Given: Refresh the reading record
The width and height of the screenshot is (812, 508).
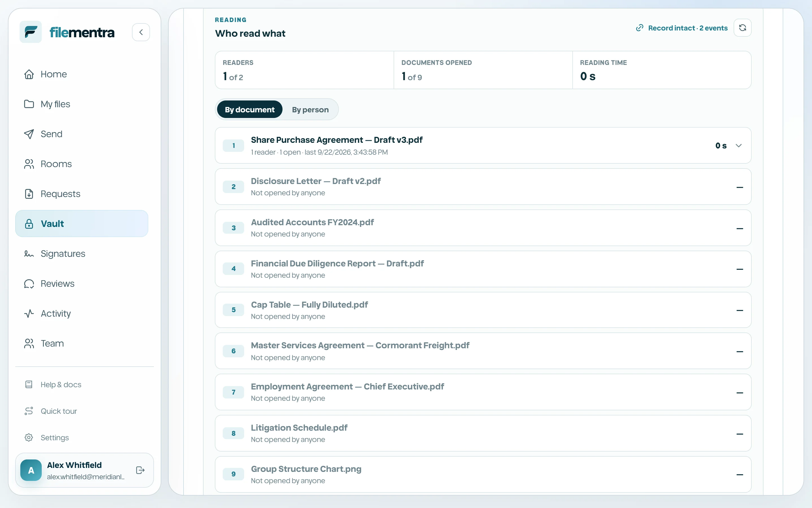Looking at the screenshot, I should point(743,28).
